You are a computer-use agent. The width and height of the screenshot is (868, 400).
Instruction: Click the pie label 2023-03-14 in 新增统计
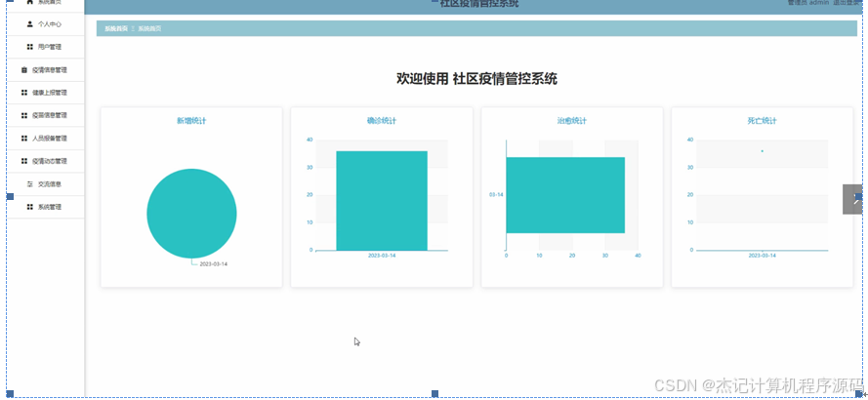click(213, 264)
